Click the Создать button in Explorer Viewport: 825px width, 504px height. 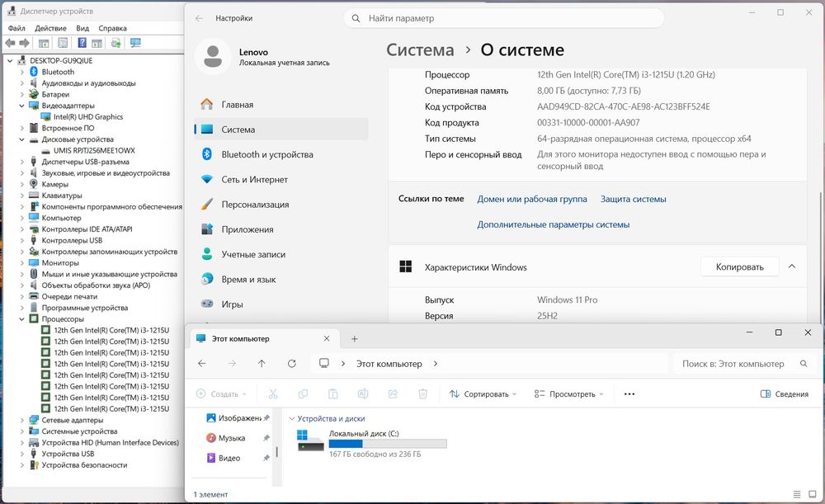click(x=221, y=394)
